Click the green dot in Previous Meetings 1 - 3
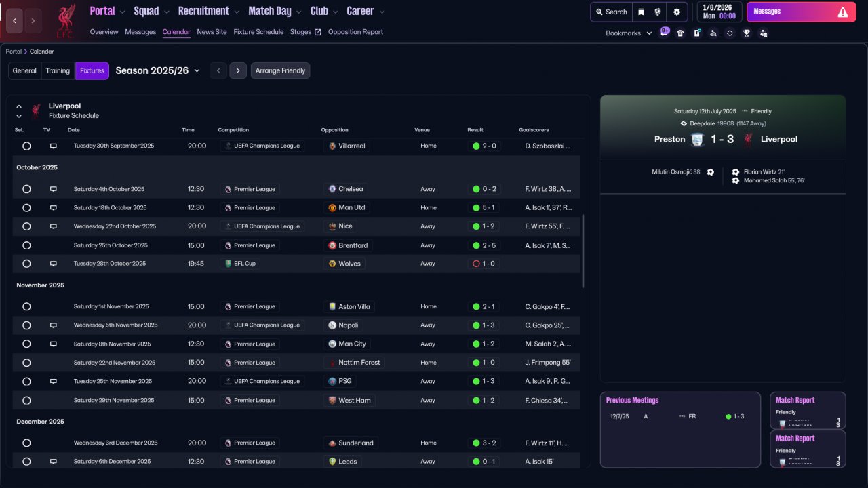This screenshot has height=488, width=868. pyautogui.click(x=728, y=417)
